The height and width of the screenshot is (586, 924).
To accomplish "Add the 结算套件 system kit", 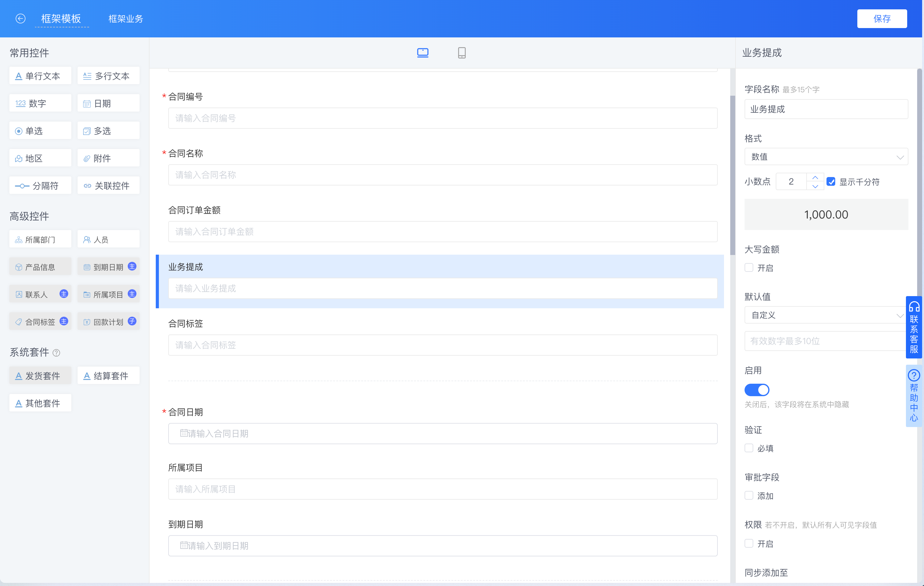I will pyautogui.click(x=108, y=375).
